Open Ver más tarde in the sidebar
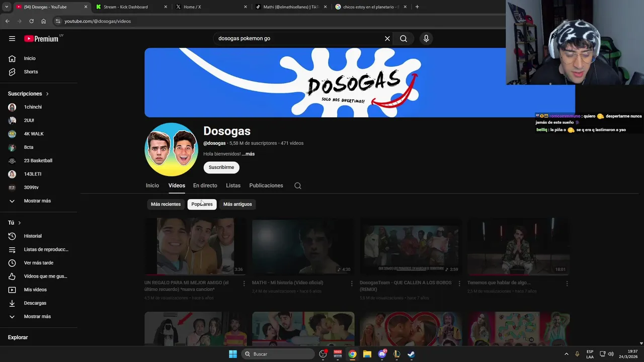Image resolution: width=644 pixels, height=362 pixels. (39, 263)
